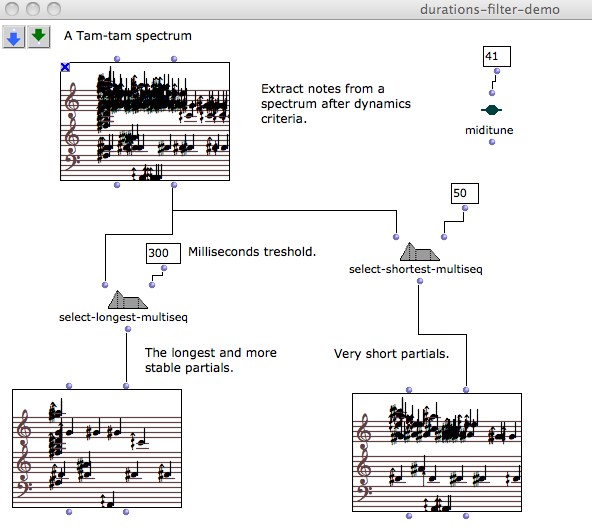Click the durations-filter-demo window title
Screen dimensions: 592x530
pos(490,9)
